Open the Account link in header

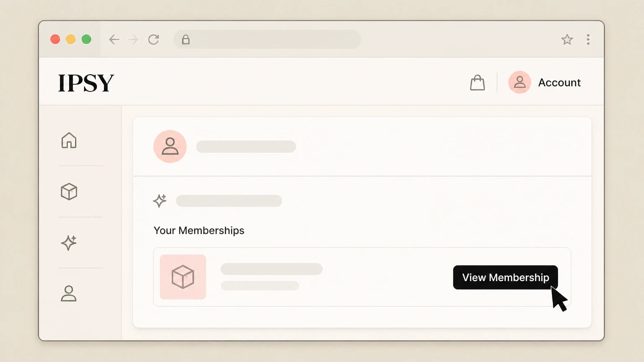click(559, 83)
